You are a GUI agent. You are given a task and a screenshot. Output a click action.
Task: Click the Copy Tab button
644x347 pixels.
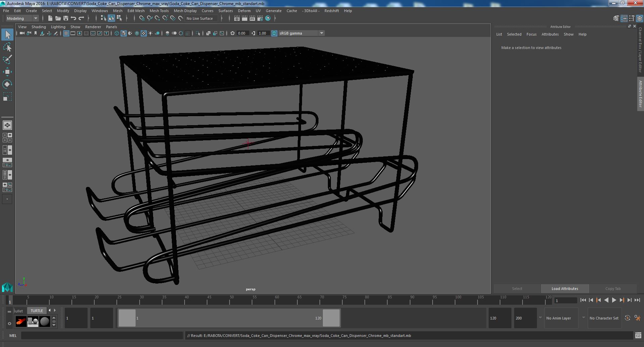click(613, 289)
